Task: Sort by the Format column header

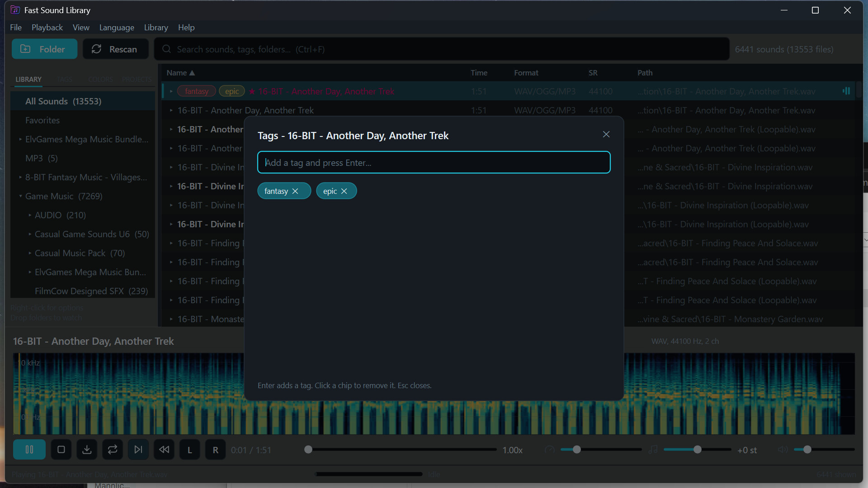Action: (526, 73)
